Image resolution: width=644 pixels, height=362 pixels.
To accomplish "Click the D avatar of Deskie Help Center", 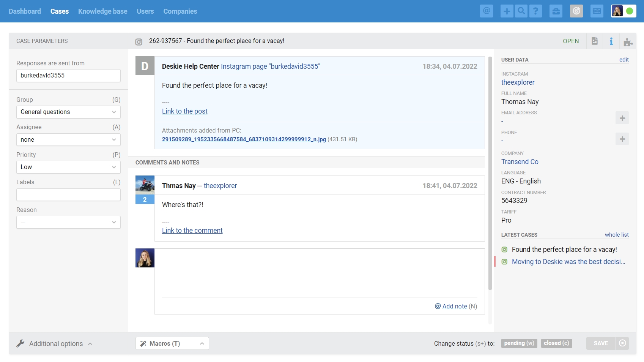I will tap(145, 66).
